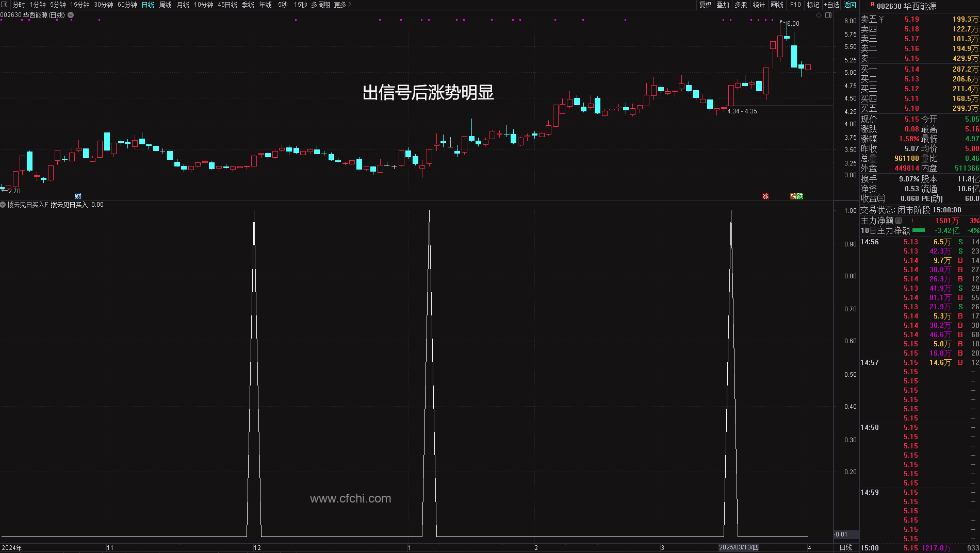This screenshot has height=553, width=980.
Task: Toggle right info panel icon beside diamond
Action: tap(828, 15)
